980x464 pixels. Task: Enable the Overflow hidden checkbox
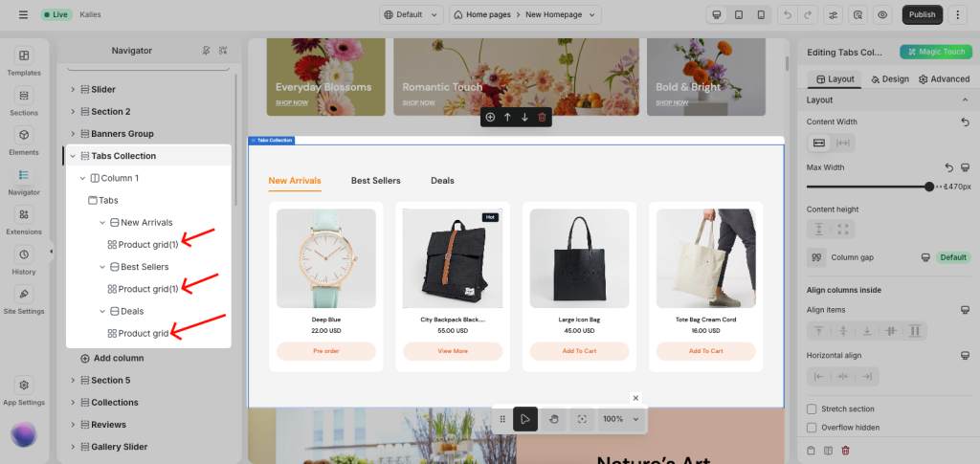click(x=812, y=428)
